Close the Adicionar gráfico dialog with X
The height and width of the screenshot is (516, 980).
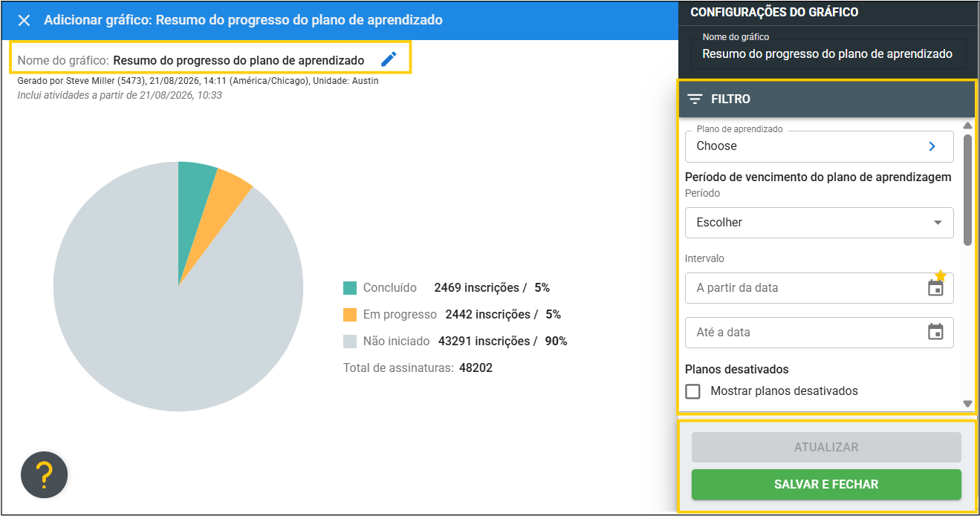coord(24,20)
